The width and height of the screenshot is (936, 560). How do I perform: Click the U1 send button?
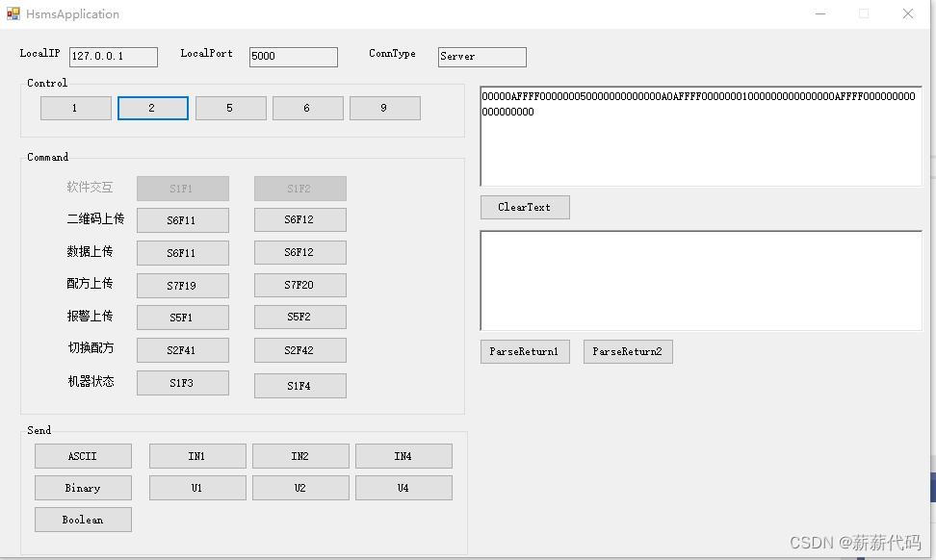point(197,488)
